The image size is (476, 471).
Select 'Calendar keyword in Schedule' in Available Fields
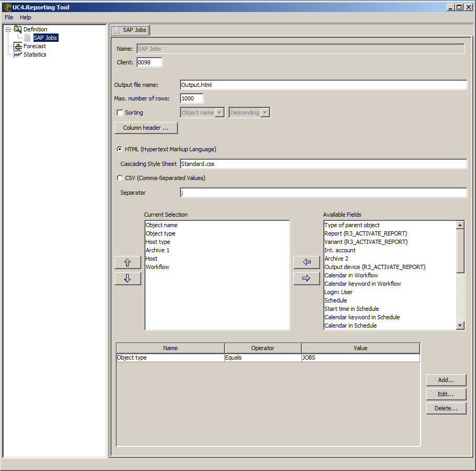pos(362,317)
